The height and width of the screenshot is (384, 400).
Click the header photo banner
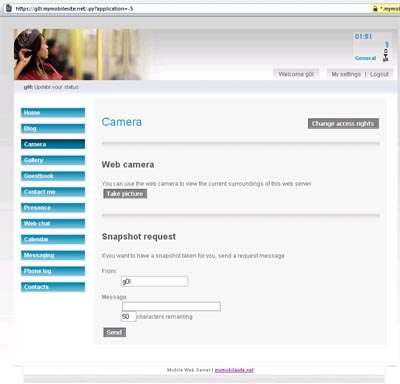[79, 54]
